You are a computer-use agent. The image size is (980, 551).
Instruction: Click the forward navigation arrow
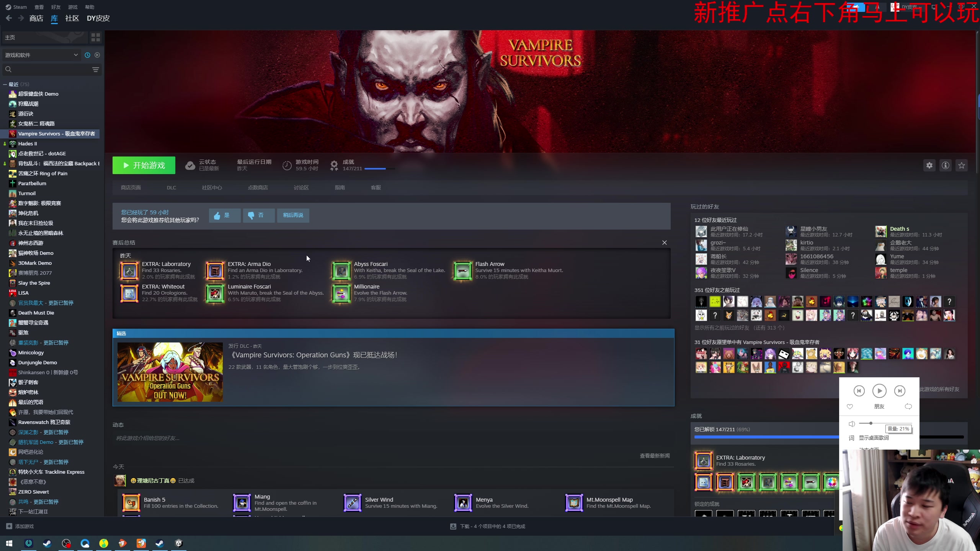[x=21, y=18]
